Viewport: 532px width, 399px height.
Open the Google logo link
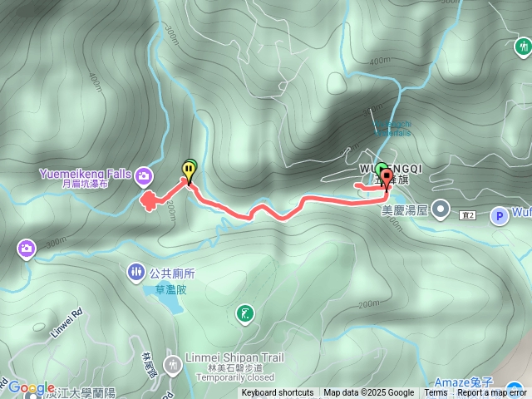(x=31, y=387)
